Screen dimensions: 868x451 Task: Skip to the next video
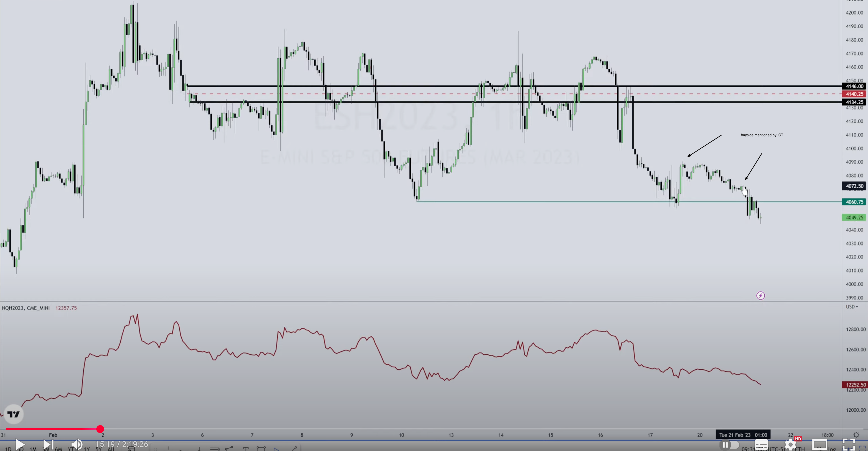48,444
